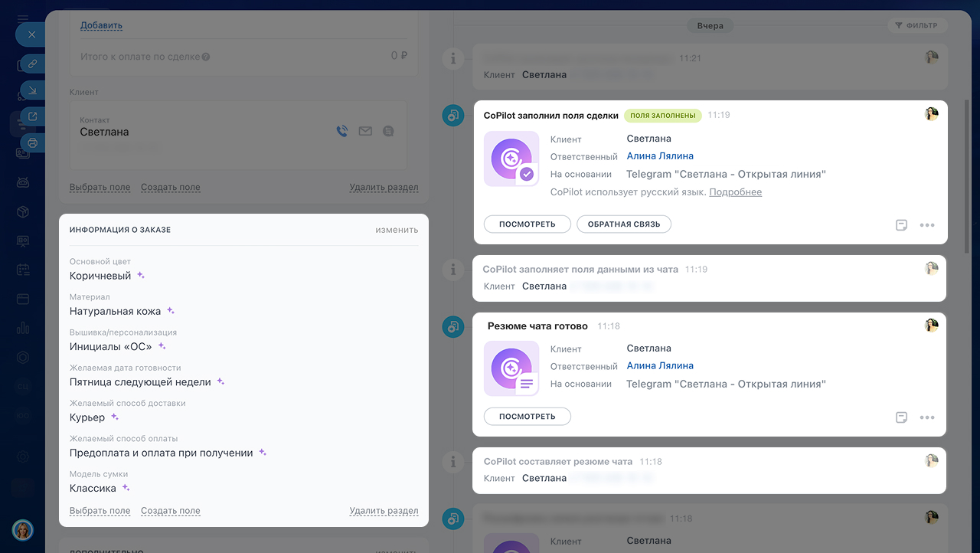Click the phone call icon for Светлана
The image size is (980, 553).
[x=342, y=132]
